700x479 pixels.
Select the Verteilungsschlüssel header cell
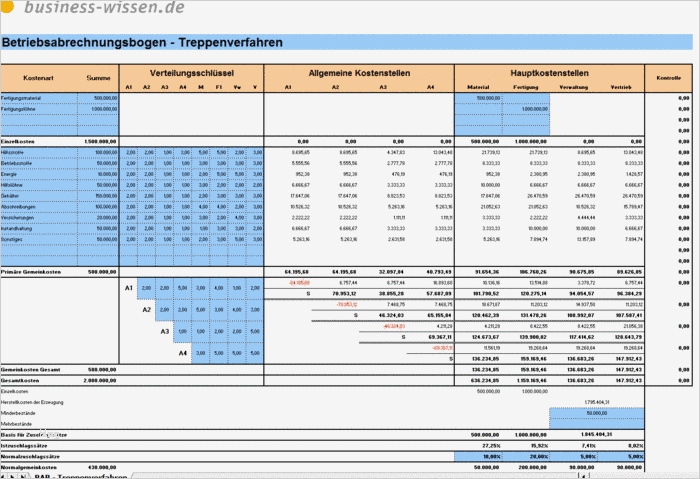pyautogui.click(x=192, y=73)
